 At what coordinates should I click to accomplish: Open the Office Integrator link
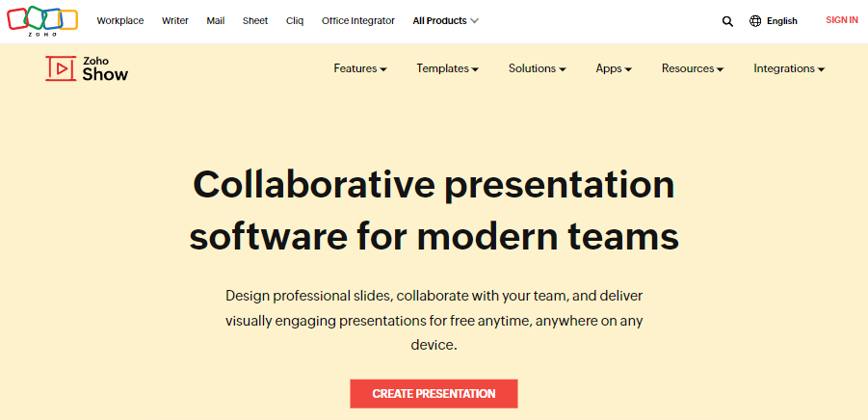(x=358, y=21)
